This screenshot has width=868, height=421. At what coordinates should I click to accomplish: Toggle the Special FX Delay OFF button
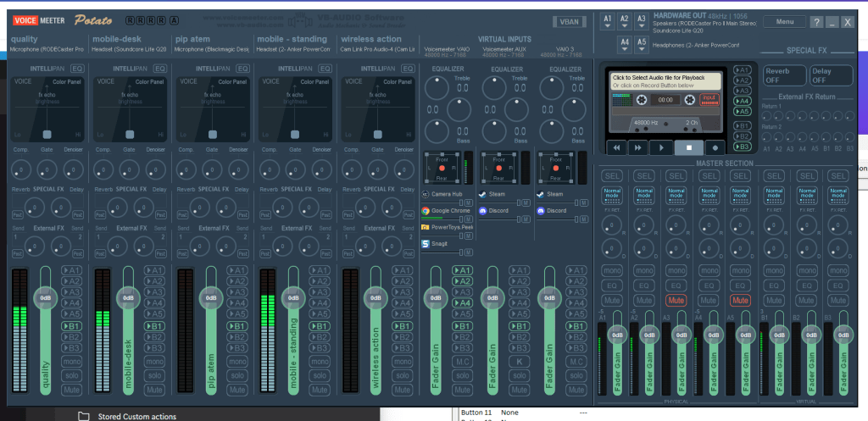[x=832, y=75]
